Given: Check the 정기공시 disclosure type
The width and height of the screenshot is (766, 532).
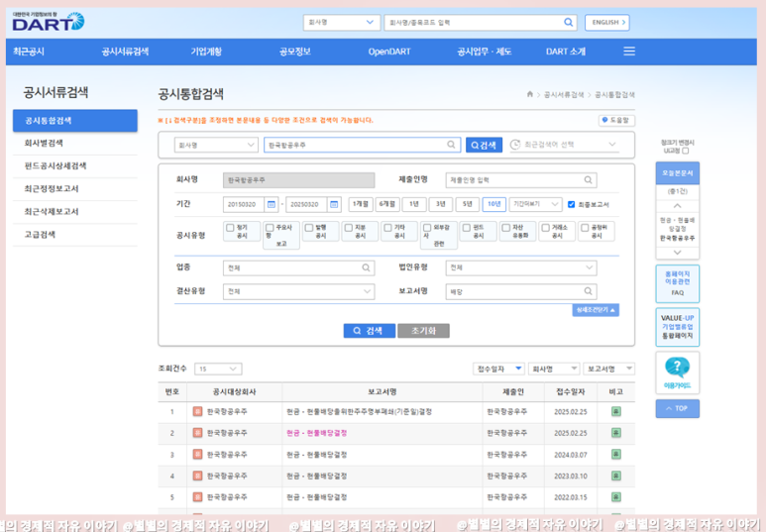Looking at the screenshot, I should (230, 228).
